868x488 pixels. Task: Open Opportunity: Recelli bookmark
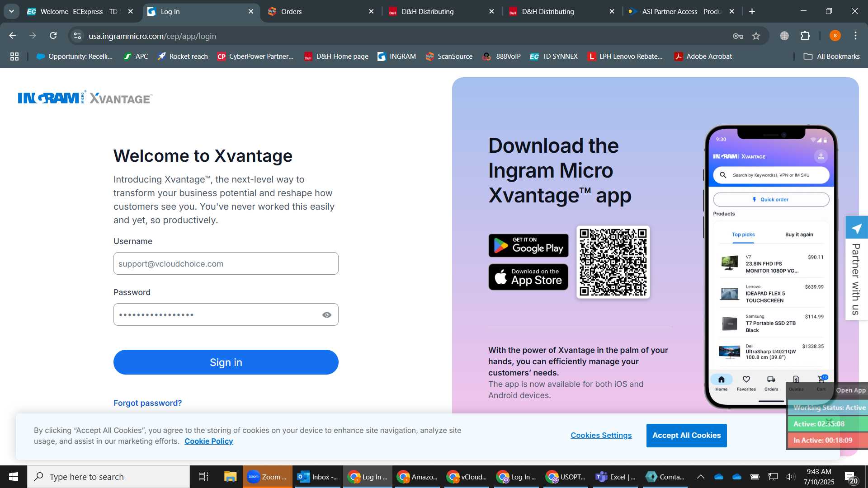(75, 56)
